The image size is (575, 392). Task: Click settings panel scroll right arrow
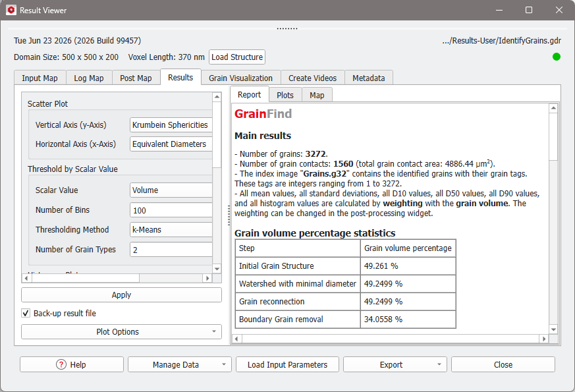pos(207,278)
